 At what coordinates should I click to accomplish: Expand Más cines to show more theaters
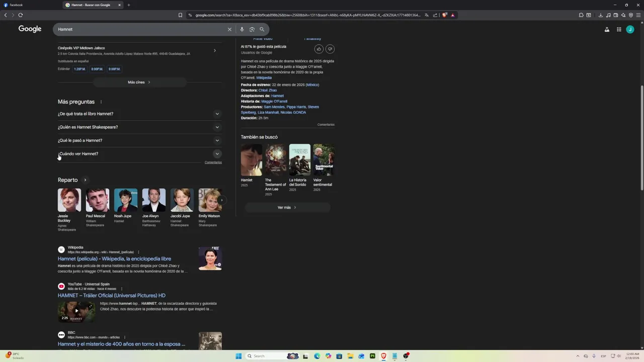(x=139, y=82)
